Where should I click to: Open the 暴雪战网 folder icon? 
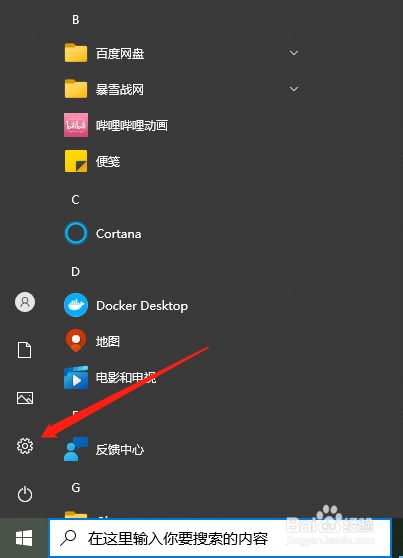tap(76, 89)
